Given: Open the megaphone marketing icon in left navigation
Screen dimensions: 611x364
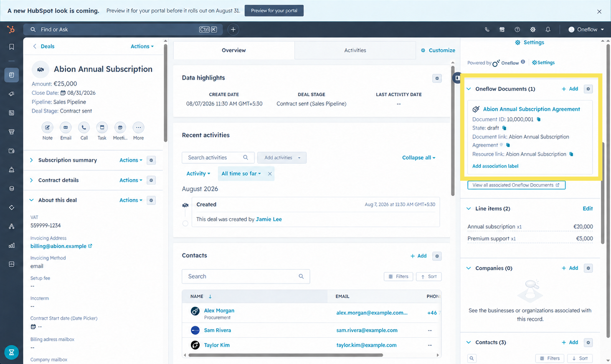Looking at the screenshot, I should pyautogui.click(x=12, y=94).
